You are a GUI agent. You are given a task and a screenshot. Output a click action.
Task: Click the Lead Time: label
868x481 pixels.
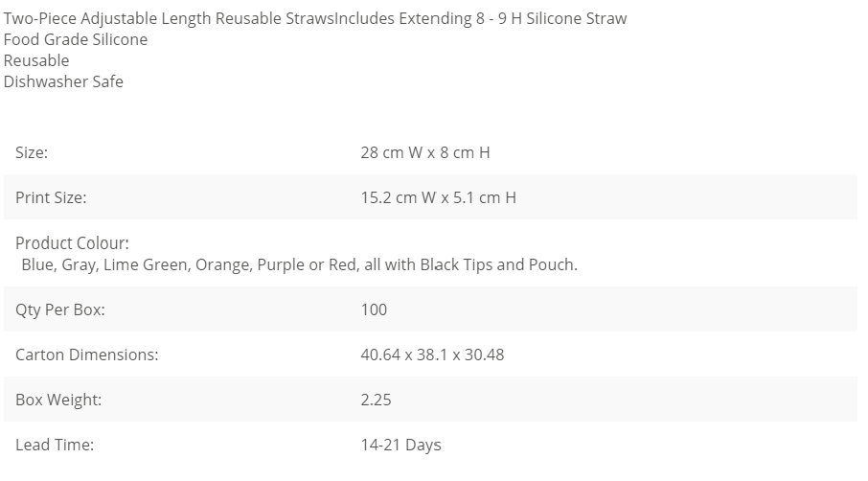[55, 445]
